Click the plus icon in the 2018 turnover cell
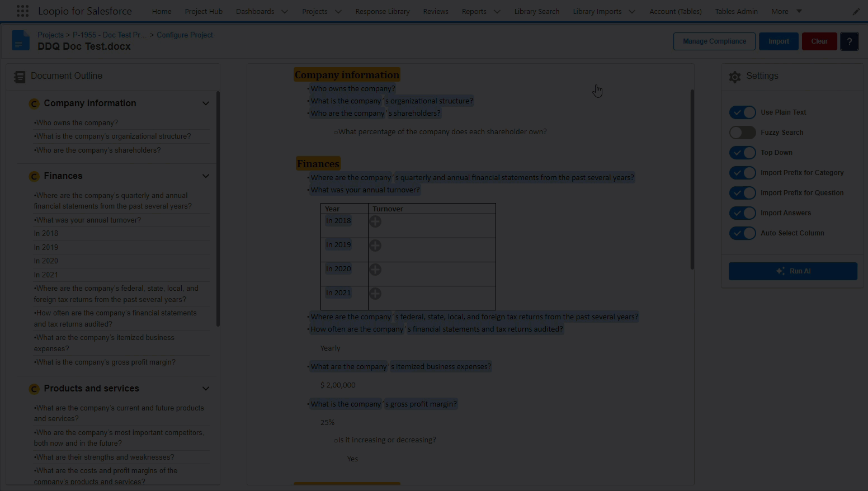 click(375, 221)
